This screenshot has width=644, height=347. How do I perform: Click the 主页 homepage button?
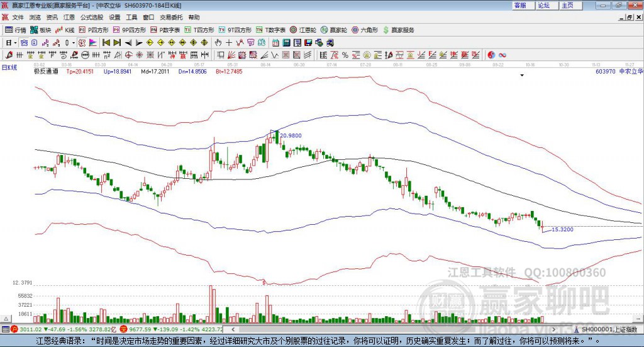pos(571,5)
